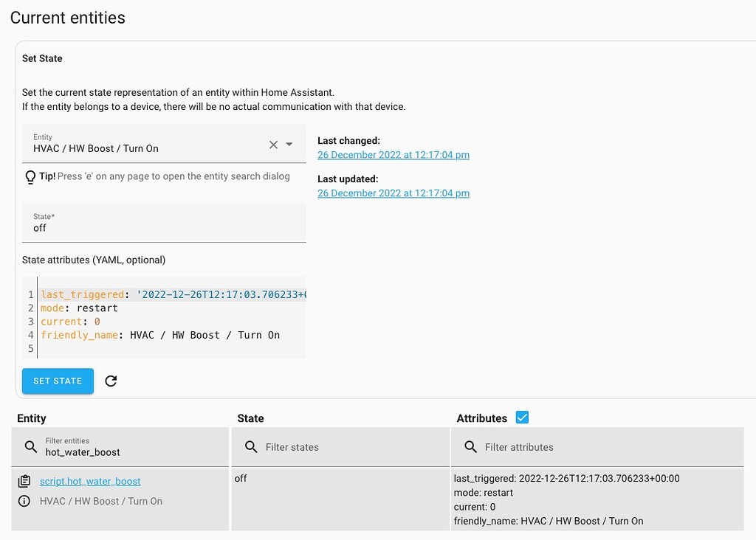Image resolution: width=756 pixels, height=540 pixels.
Task: Click the tip lightbulb icon
Action: 30,176
